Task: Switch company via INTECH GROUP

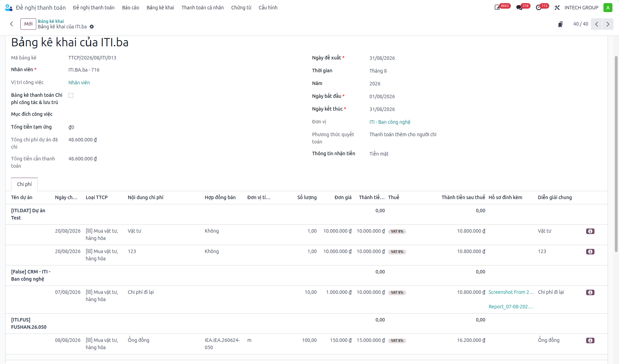Action: click(581, 8)
